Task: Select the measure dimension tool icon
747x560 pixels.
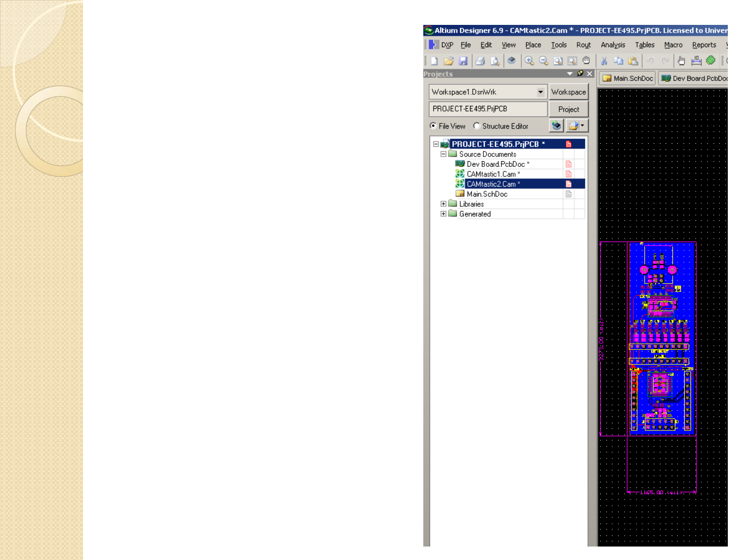Action: [x=696, y=61]
